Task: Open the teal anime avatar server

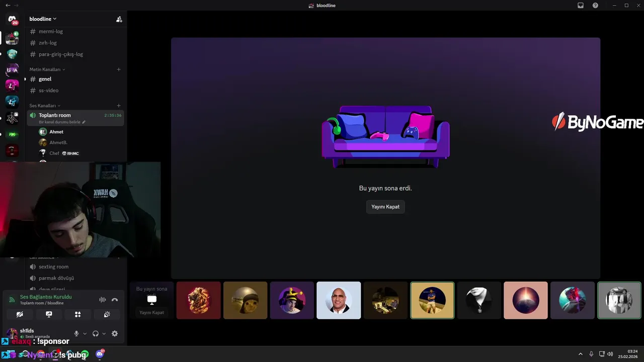Action: pos(12,53)
